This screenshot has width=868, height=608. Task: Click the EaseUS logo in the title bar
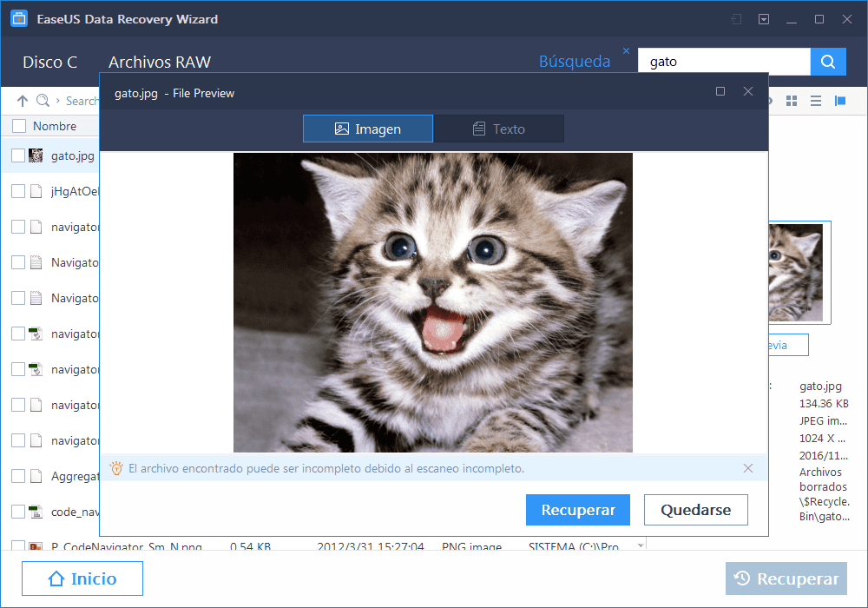click(x=18, y=17)
